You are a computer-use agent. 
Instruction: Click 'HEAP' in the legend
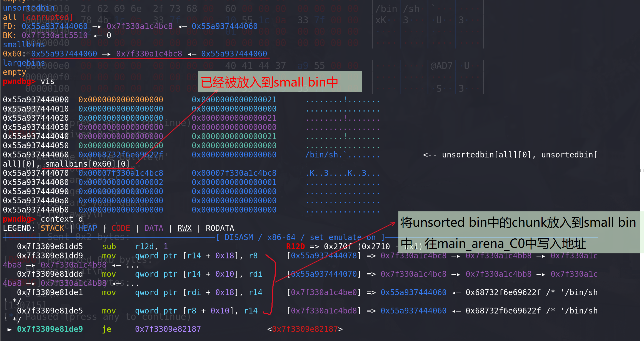88,228
